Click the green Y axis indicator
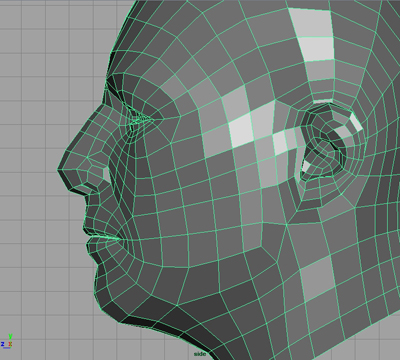Image resolution: width=400 pixels, height=360 pixels. point(10,336)
